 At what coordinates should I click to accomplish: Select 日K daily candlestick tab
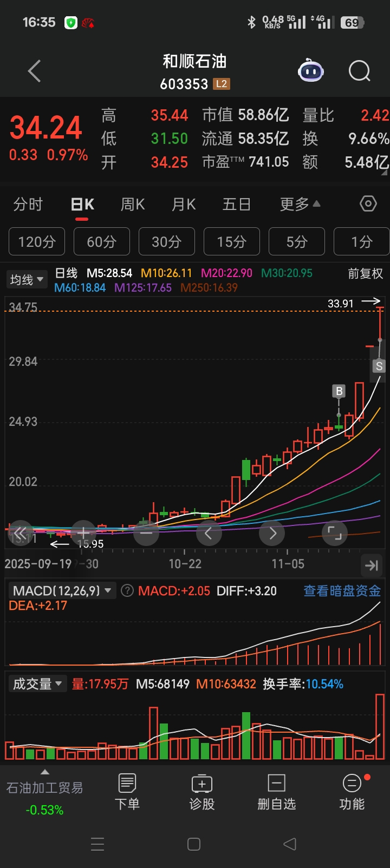(x=82, y=204)
